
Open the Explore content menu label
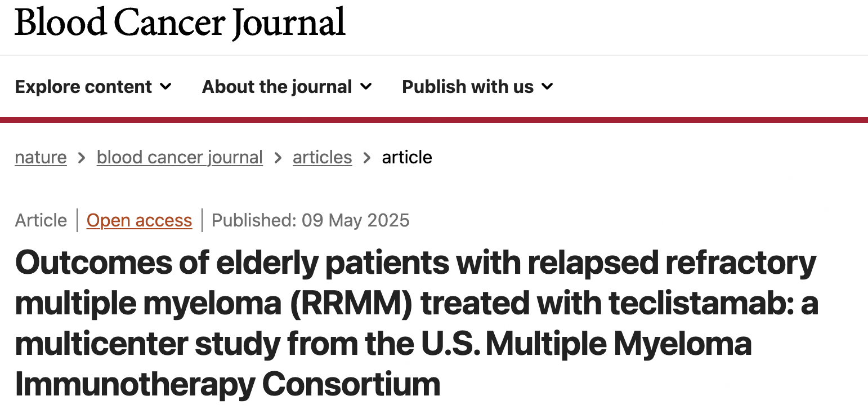click(83, 87)
